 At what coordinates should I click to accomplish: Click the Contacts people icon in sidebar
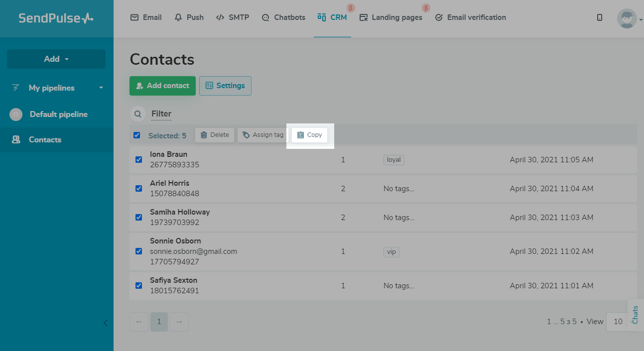pyautogui.click(x=16, y=140)
